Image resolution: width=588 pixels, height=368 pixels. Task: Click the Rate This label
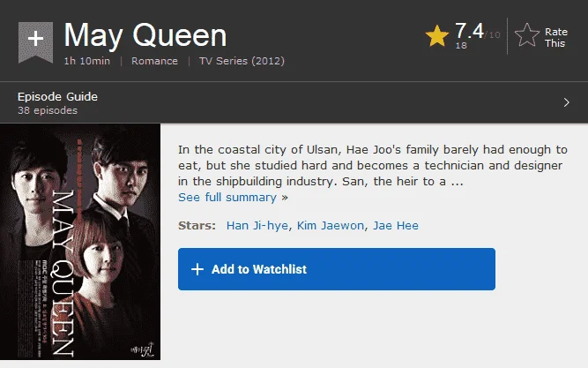click(556, 37)
